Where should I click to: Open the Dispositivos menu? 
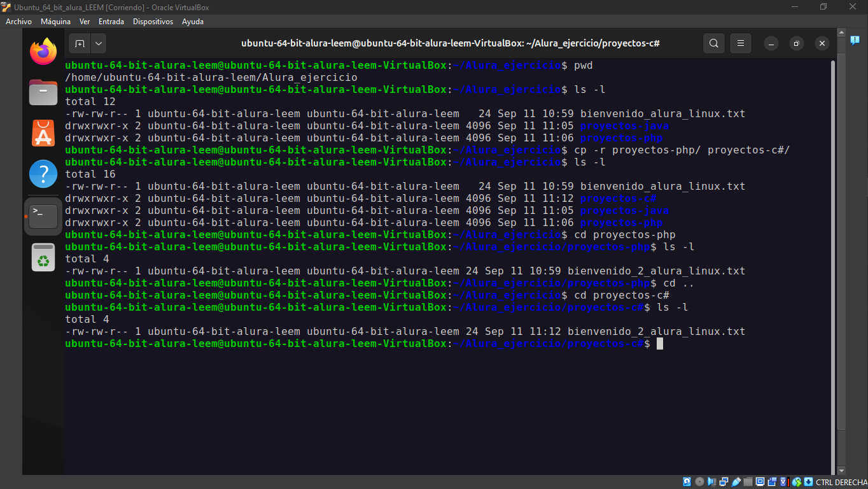153,21
